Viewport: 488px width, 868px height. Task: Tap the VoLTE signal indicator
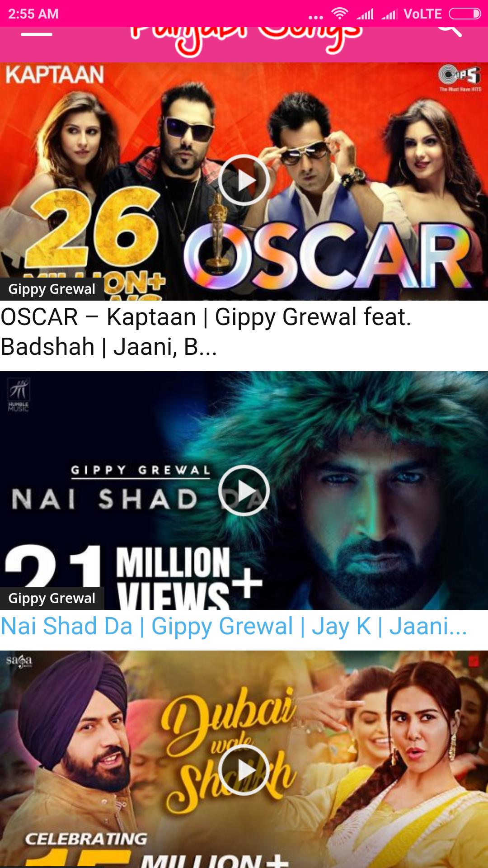(x=422, y=14)
